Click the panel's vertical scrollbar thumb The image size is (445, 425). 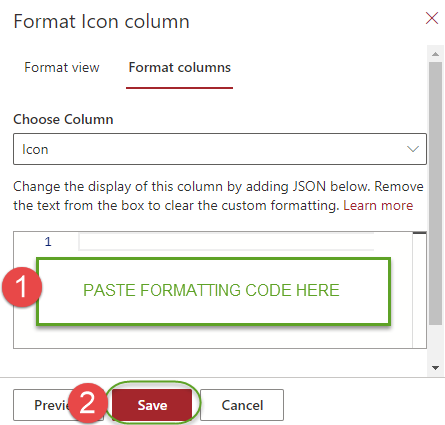point(435,193)
